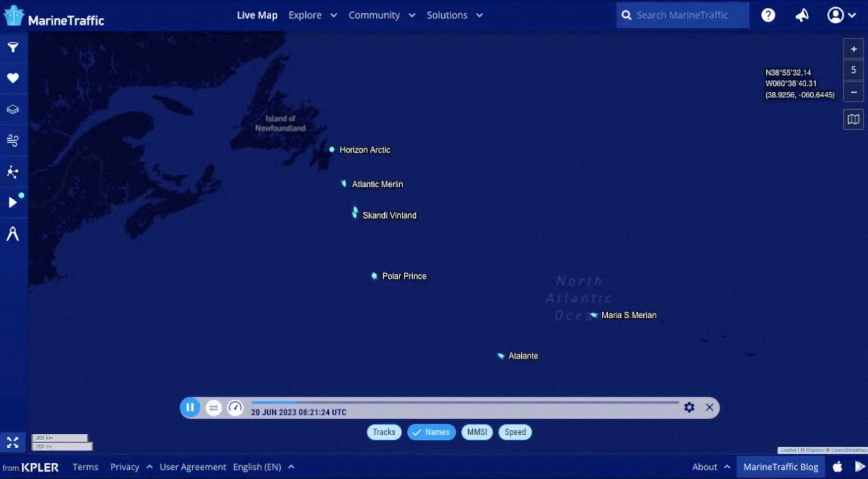This screenshot has width=868, height=479.
Task: Expand the Explore dropdown menu
Action: [312, 15]
